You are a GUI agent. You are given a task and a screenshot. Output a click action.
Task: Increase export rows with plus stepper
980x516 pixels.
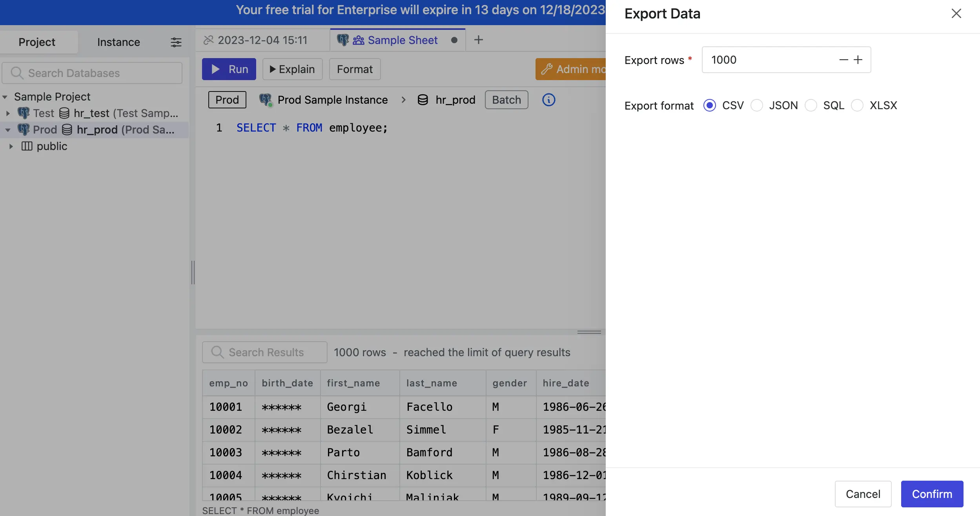pos(858,60)
